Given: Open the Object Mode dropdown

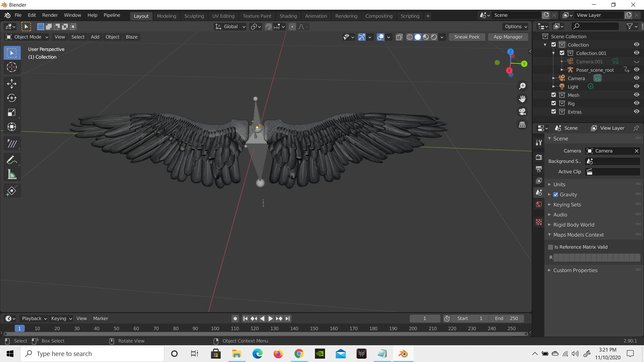Looking at the screenshot, I should pyautogui.click(x=27, y=37).
